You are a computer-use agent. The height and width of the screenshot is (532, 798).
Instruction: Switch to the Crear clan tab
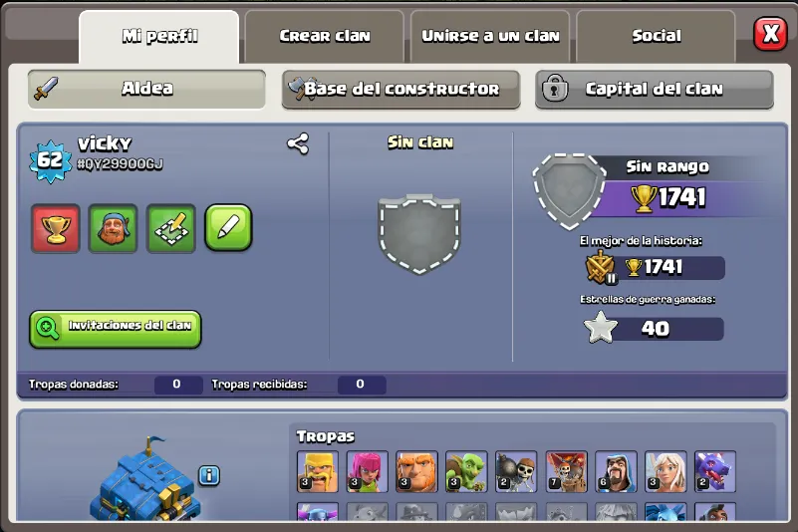(x=325, y=36)
